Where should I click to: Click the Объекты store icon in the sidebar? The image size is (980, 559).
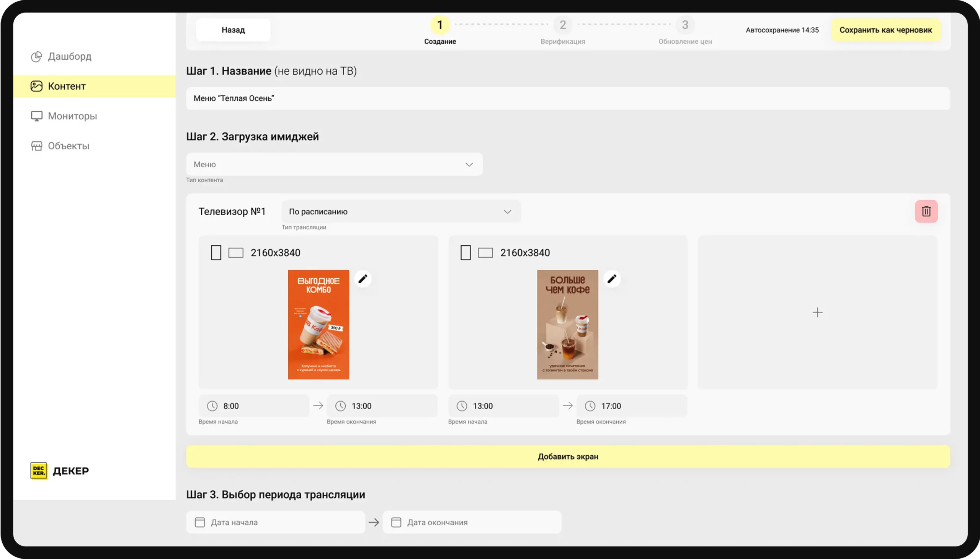(36, 146)
